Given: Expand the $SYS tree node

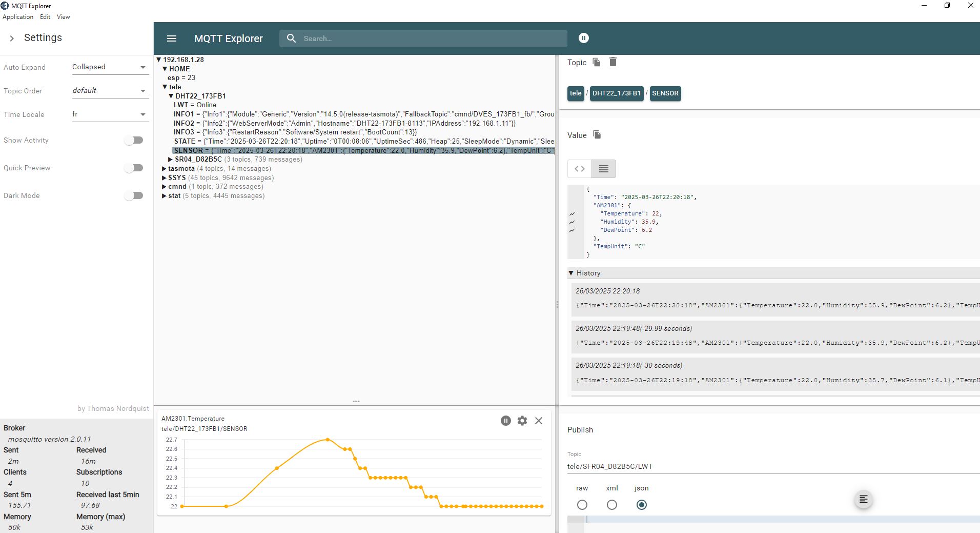Looking at the screenshot, I should (x=165, y=177).
